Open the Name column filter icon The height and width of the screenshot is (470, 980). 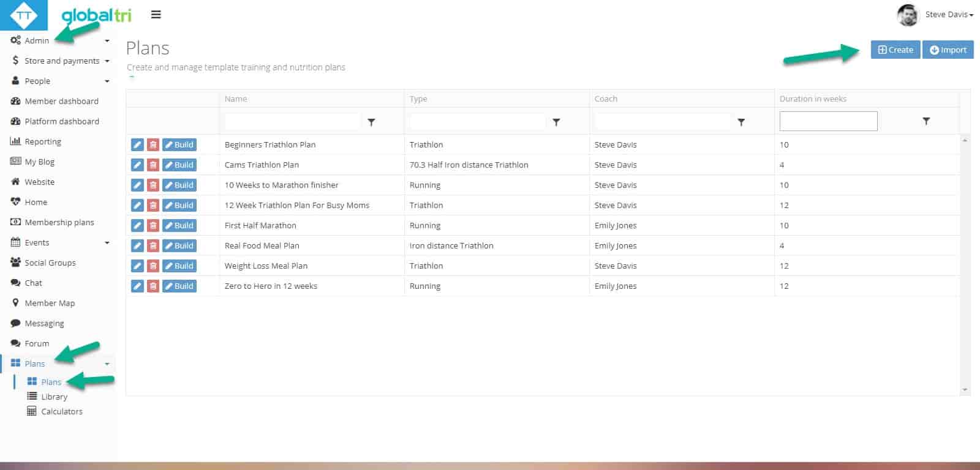[x=371, y=122]
